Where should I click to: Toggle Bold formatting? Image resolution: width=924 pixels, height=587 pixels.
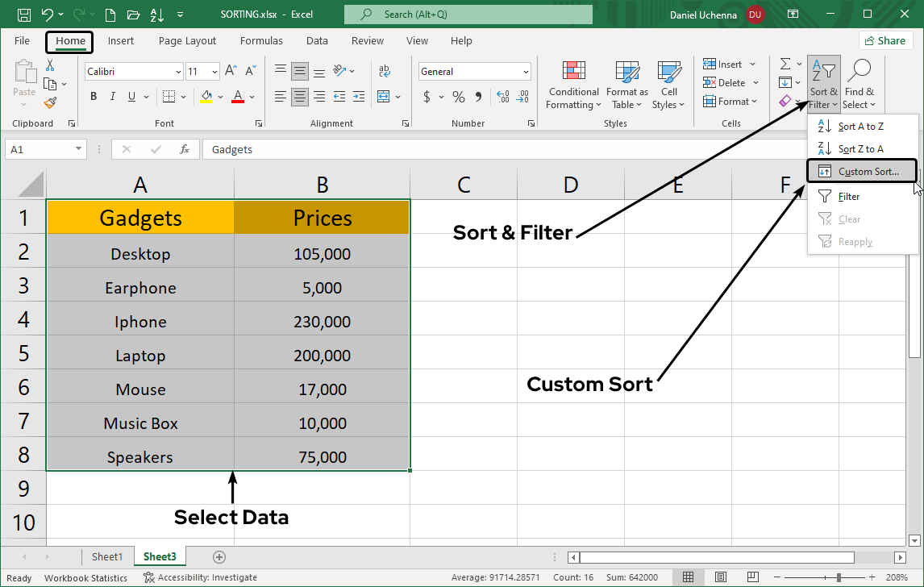tap(94, 97)
